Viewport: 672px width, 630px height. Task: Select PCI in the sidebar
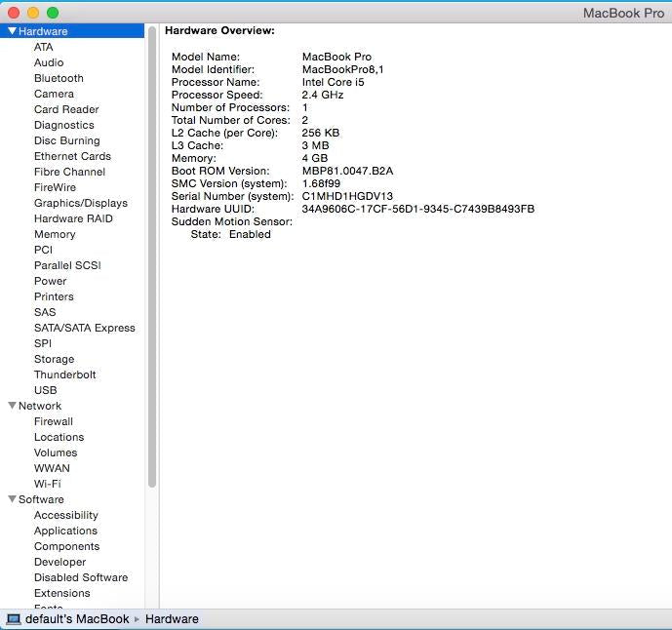pos(43,250)
